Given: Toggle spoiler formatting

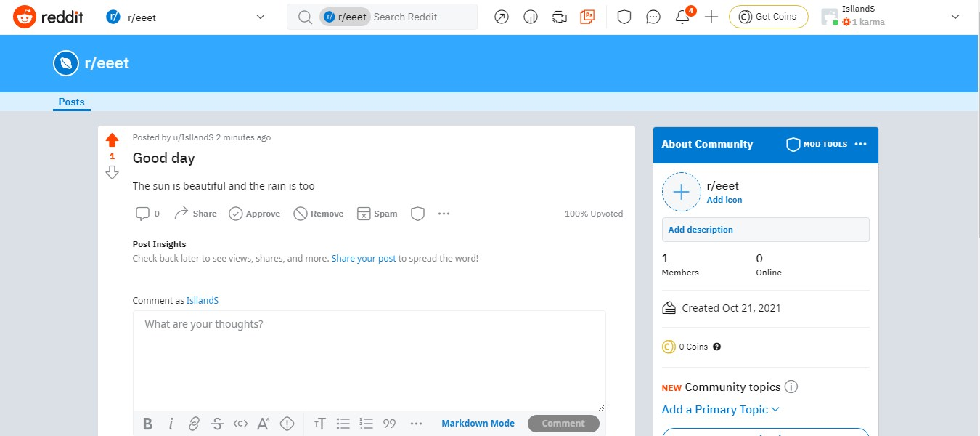Looking at the screenshot, I should click(287, 424).
